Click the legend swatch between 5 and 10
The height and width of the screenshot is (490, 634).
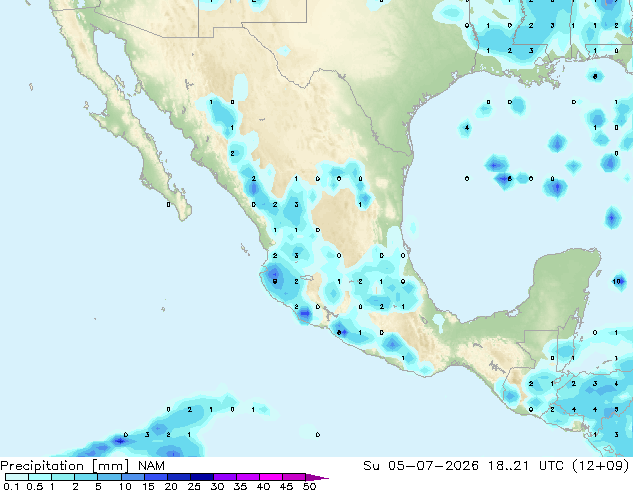[x=109, y=477]
